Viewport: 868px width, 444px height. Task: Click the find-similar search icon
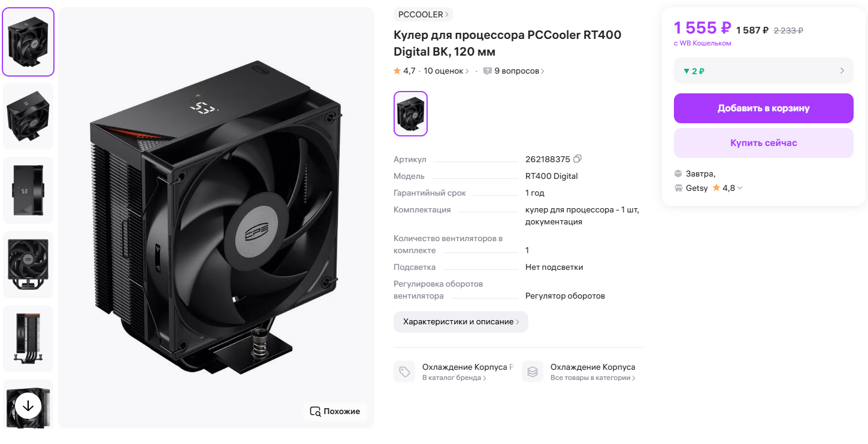point(315,411)
